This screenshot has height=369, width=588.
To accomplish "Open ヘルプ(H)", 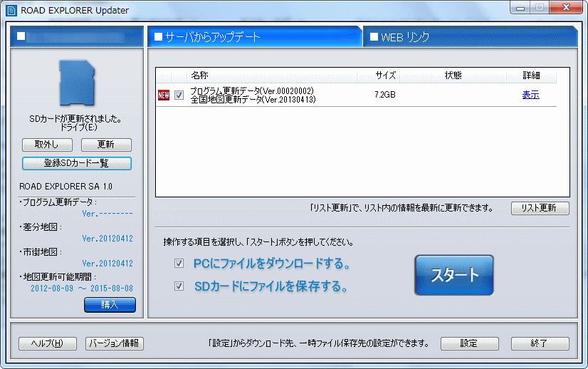I will point(48,343).
